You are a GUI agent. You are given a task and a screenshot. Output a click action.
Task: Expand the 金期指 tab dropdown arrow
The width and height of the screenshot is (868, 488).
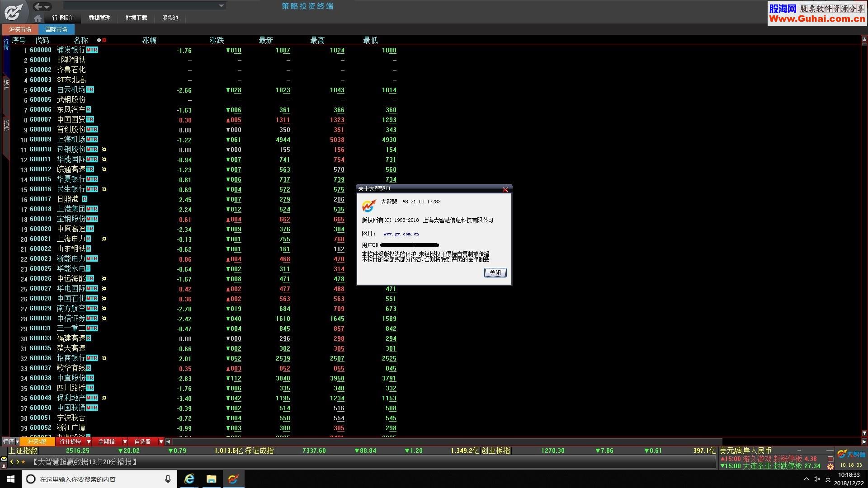125,441
